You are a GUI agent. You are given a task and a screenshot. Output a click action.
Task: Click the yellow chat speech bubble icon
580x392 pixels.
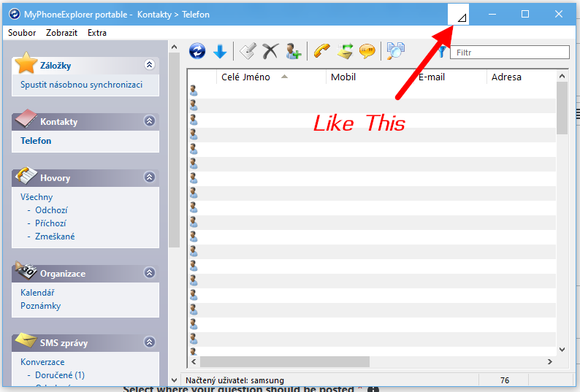tap(367, 51)
